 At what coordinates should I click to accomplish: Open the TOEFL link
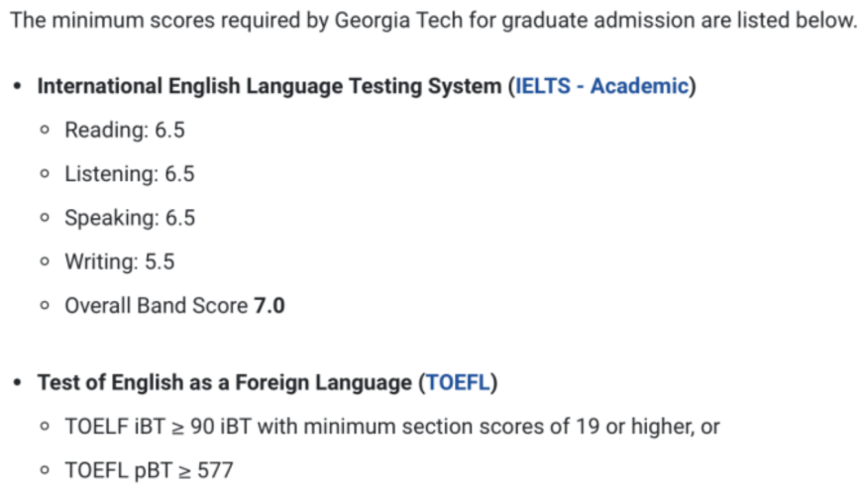coord(458,383)
